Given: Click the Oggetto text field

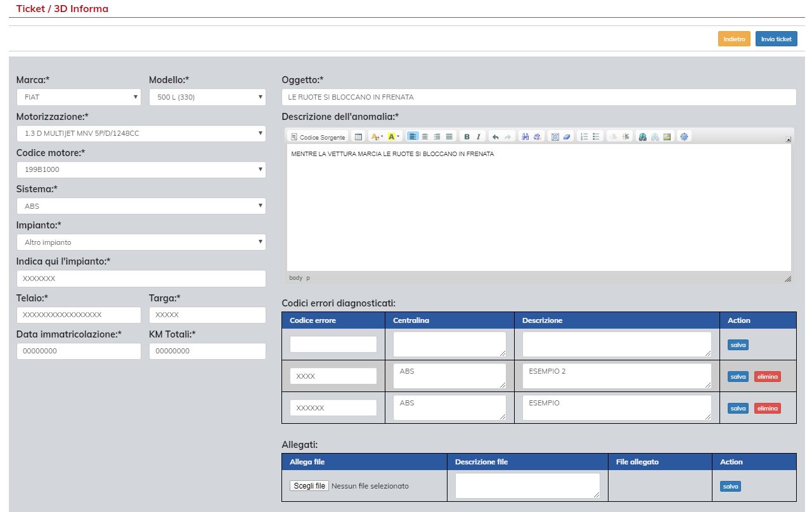Looking at the screenshot, I should coord(538,97).
